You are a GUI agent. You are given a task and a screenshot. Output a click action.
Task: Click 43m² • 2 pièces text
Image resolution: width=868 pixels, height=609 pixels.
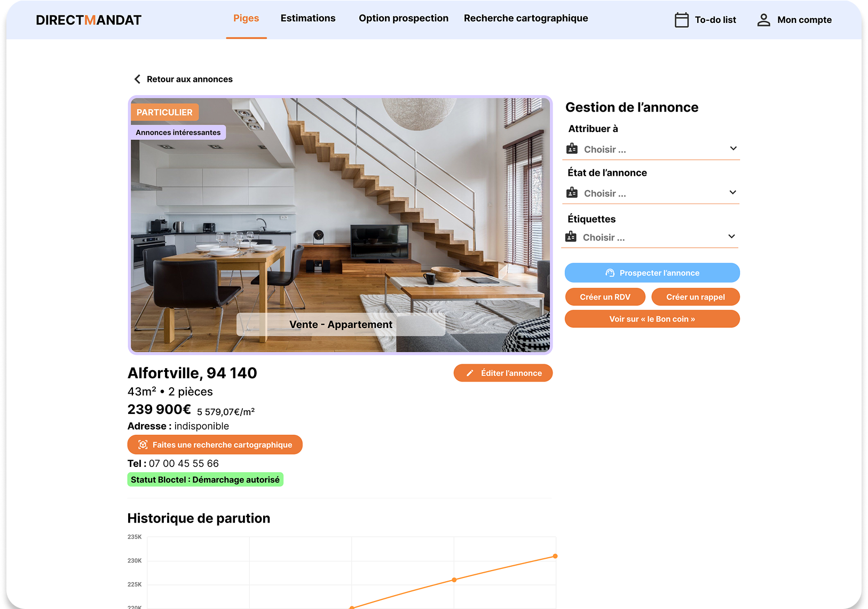point(170,392)
